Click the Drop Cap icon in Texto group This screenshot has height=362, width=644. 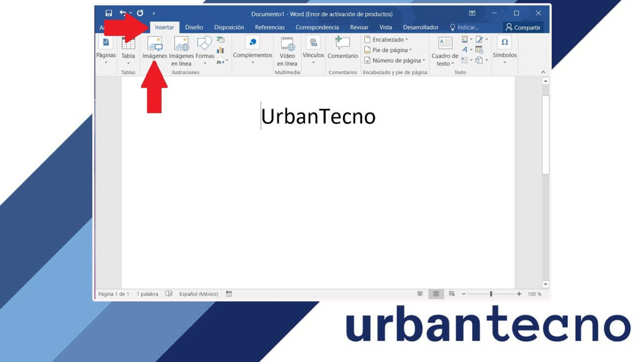[x=467, y=60]
